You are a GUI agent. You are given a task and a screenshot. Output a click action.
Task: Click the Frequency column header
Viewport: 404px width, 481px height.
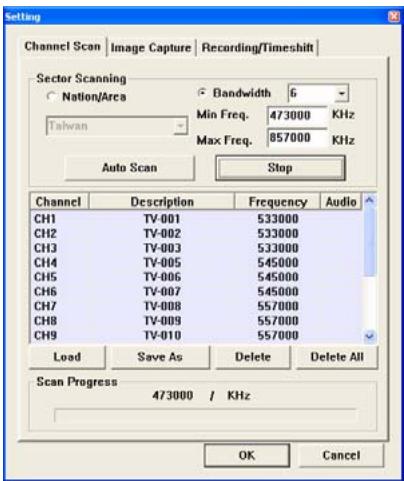coord(278,202)
